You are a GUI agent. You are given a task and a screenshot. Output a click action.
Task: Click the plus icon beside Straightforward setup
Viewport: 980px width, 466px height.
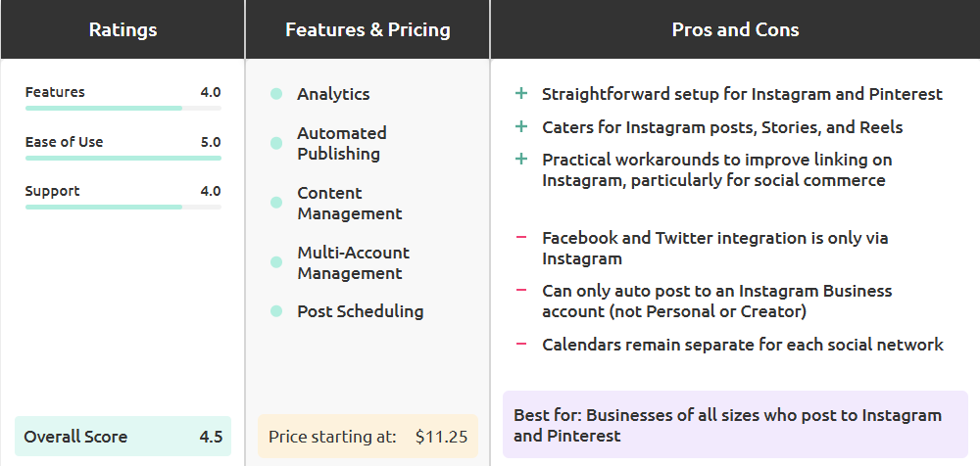(x=521, y=94)
